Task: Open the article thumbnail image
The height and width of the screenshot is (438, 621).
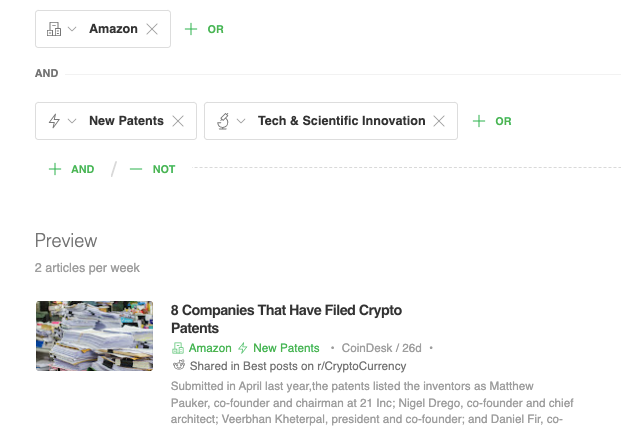Action: pos(94,336)
